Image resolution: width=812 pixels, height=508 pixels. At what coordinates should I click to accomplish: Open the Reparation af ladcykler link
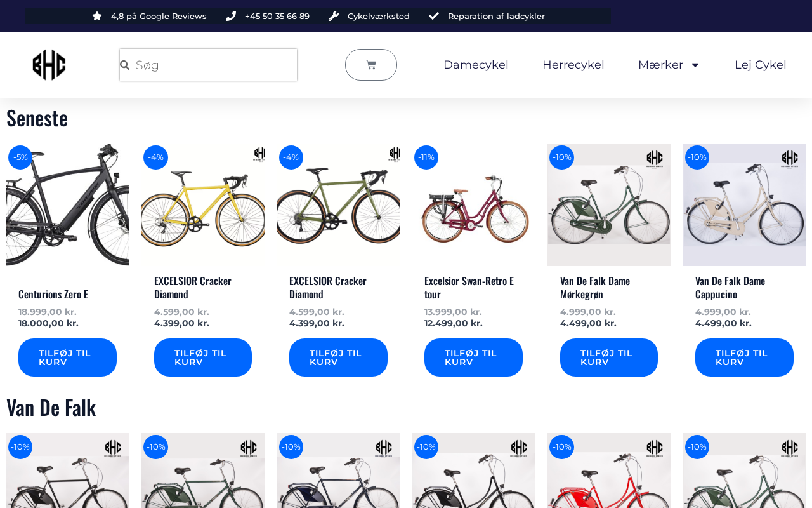point(496,16)
